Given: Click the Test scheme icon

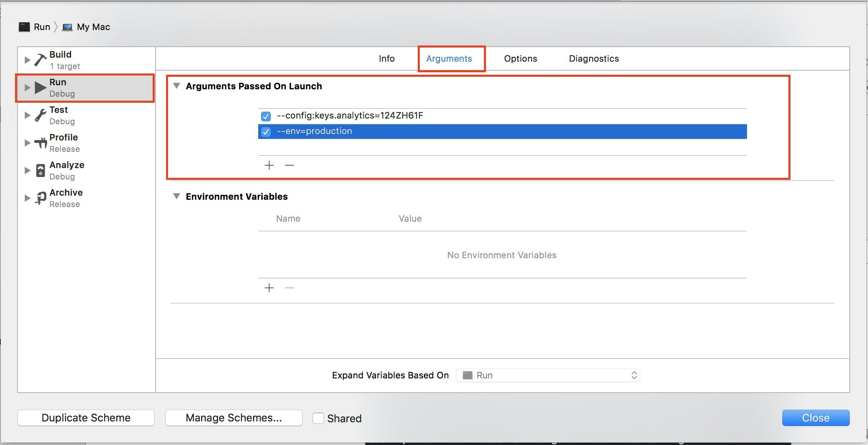Looking at the screenshot, I should (x=40, y=114).
